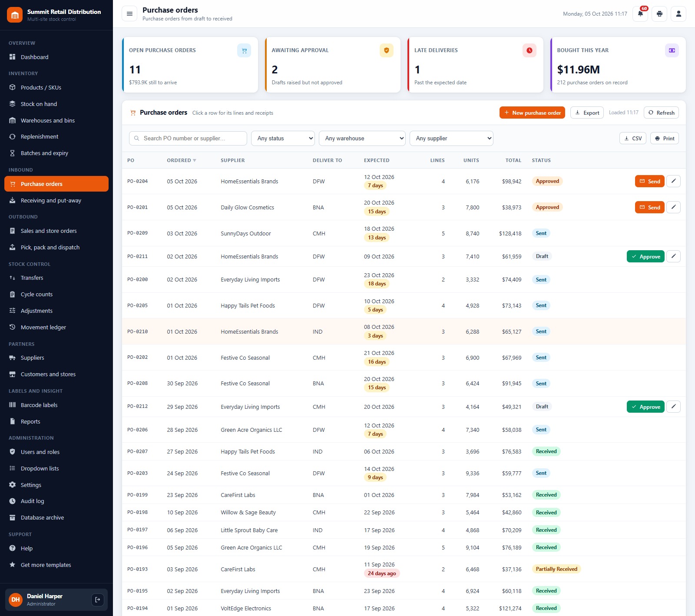This screenshot has width=695, height=616.
Task: Open the Movement ledger page
Action: point(56,327)
